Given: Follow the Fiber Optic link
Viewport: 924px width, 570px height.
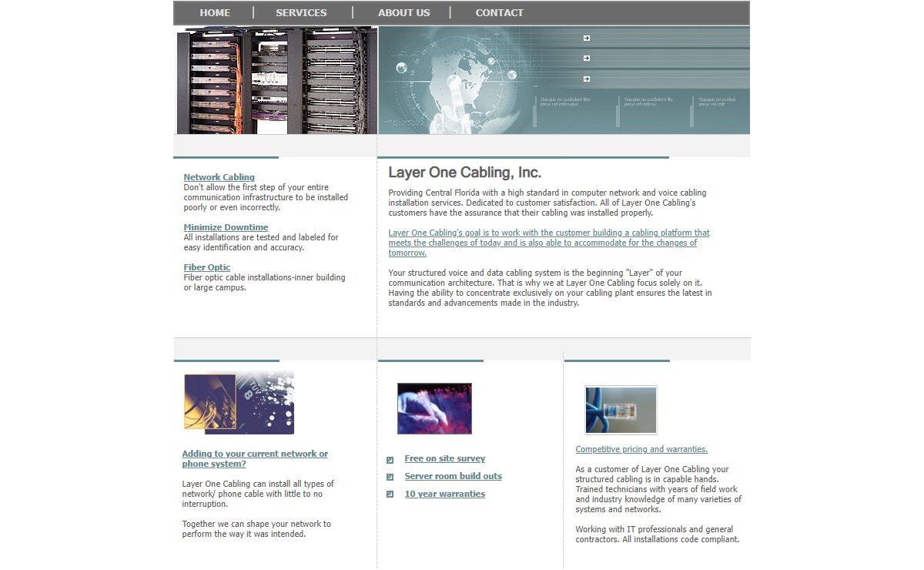Looking at the screenshot, I should coord(206,267).
